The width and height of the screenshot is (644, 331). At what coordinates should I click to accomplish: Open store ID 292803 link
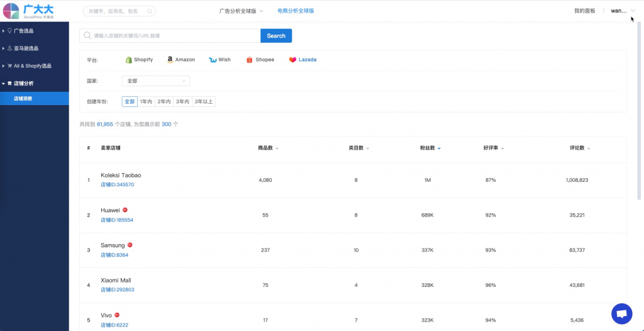(x=118, y=290)
